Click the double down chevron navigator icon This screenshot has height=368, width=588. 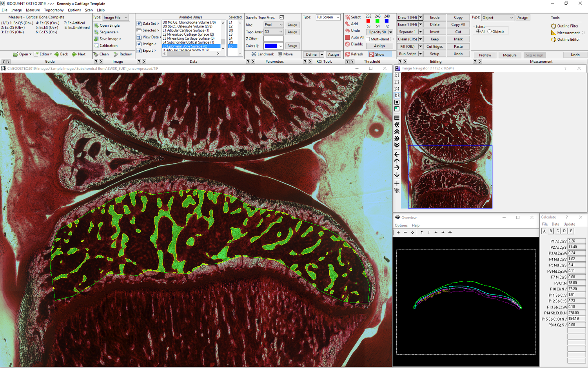tap(397, 145)
